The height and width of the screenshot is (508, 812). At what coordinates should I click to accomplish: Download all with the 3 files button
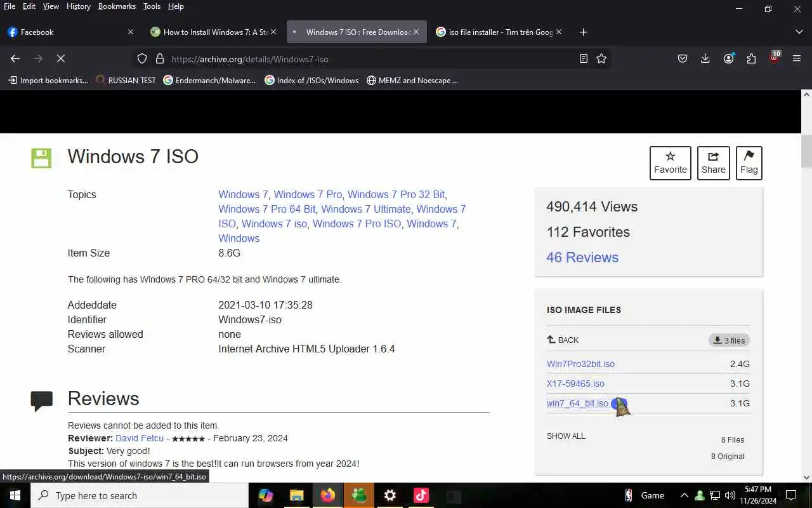pyautogui.click(x=729, y=340)
